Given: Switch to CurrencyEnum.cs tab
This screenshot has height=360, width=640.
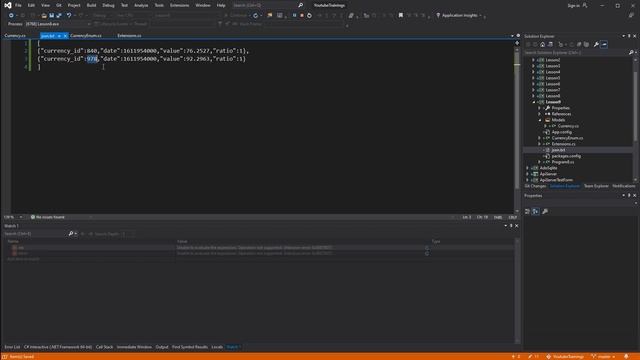Looking at the screenshot, I should tap(86, 36).
